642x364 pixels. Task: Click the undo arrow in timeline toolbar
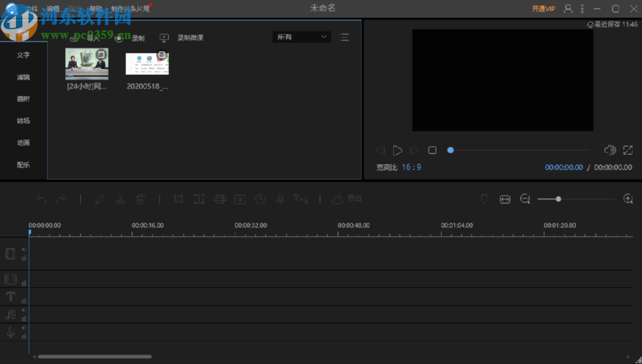(x=42, y=199)
